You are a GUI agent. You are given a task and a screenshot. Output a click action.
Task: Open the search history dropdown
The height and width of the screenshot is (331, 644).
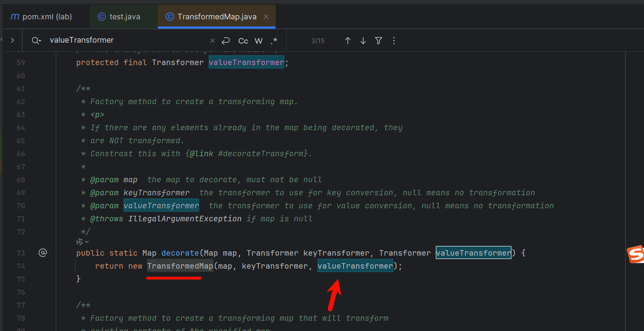tap(36, 41)
